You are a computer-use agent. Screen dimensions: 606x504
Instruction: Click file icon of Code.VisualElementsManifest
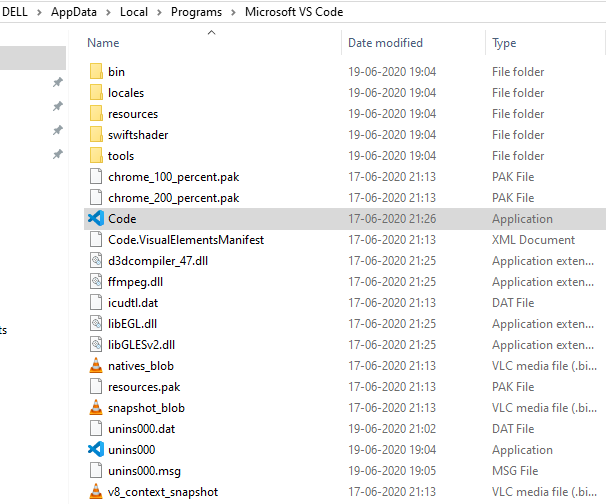[x=96, y=240]
